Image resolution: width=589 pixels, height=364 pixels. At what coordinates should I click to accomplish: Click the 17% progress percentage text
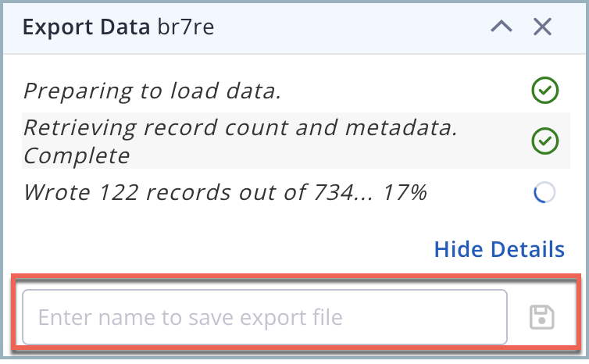pos(405,192)
